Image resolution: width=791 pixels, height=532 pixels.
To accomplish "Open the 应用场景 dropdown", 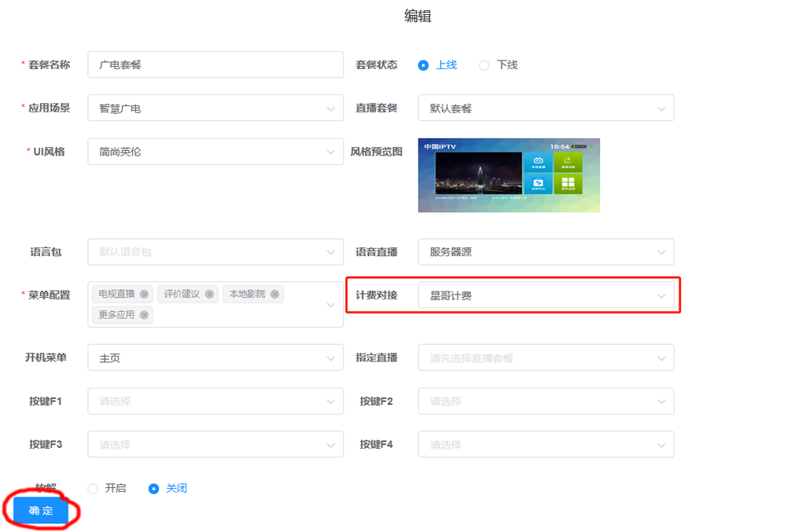I will 215,108.
